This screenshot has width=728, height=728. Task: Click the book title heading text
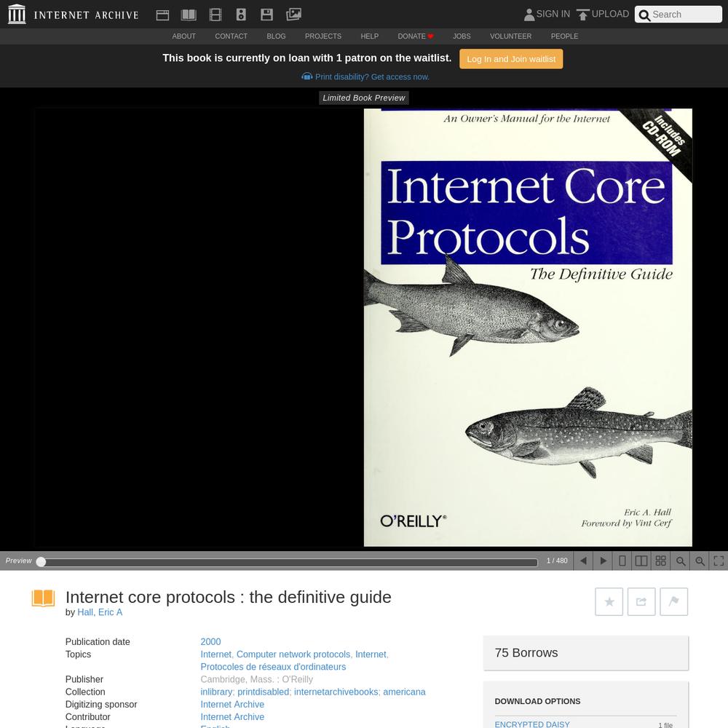229,597
